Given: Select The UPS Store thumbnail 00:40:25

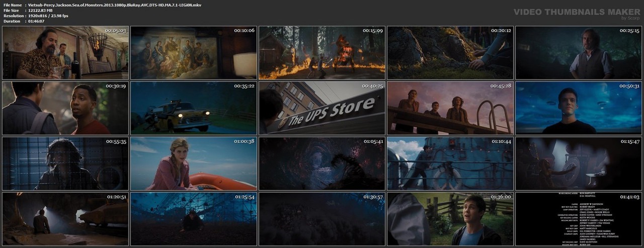Looking at the screenshot, I should pos(322,108).
